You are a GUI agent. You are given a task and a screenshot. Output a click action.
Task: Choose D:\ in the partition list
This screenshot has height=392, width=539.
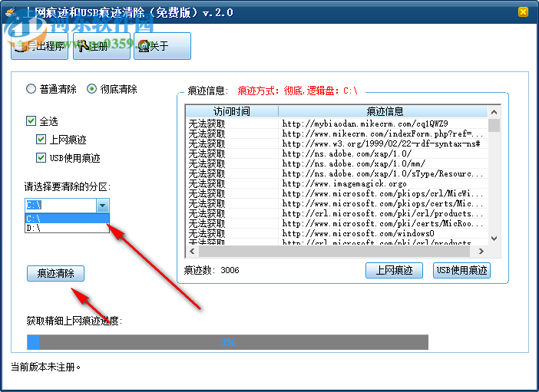point(67,228)
